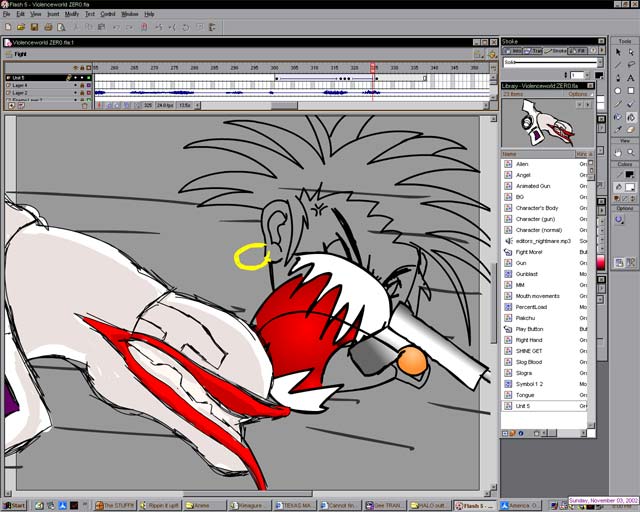Click Start button on taskbar
This screenshot has height=512, width=640.
(14, 505)
